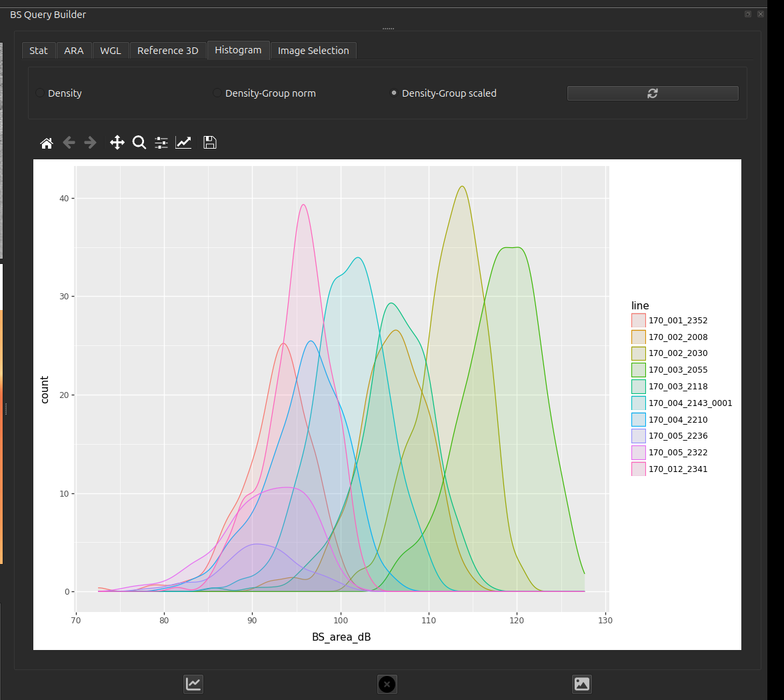
Task: Click the count y-axis label
Action: 45,390
